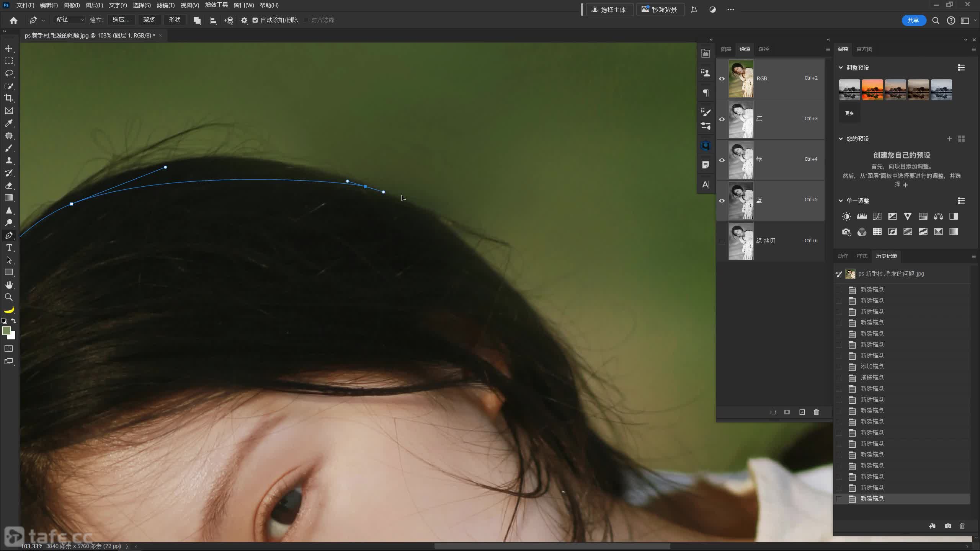980x551 pixels.
Task: Activate the Zoom tool in toolbar
Action: (x=9, y=297)
